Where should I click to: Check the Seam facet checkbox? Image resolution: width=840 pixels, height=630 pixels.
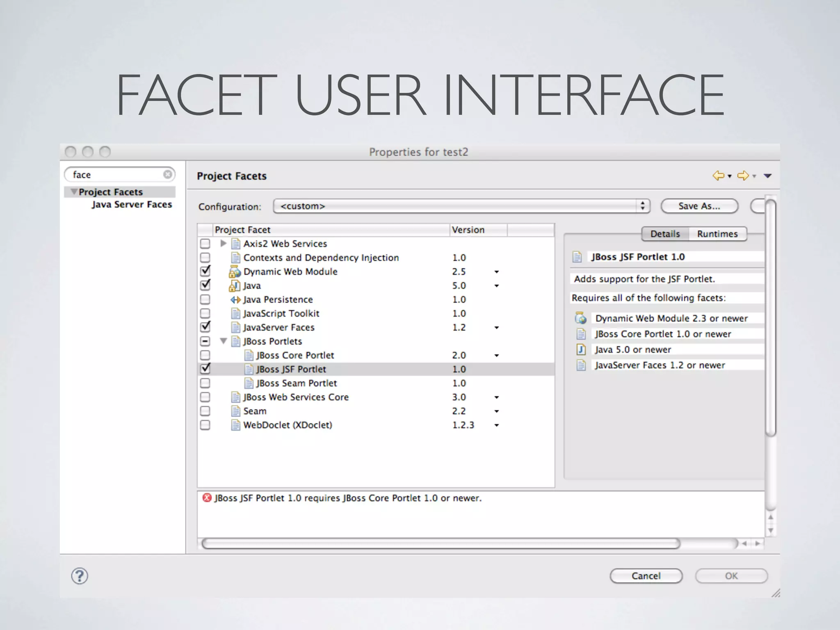205,411
